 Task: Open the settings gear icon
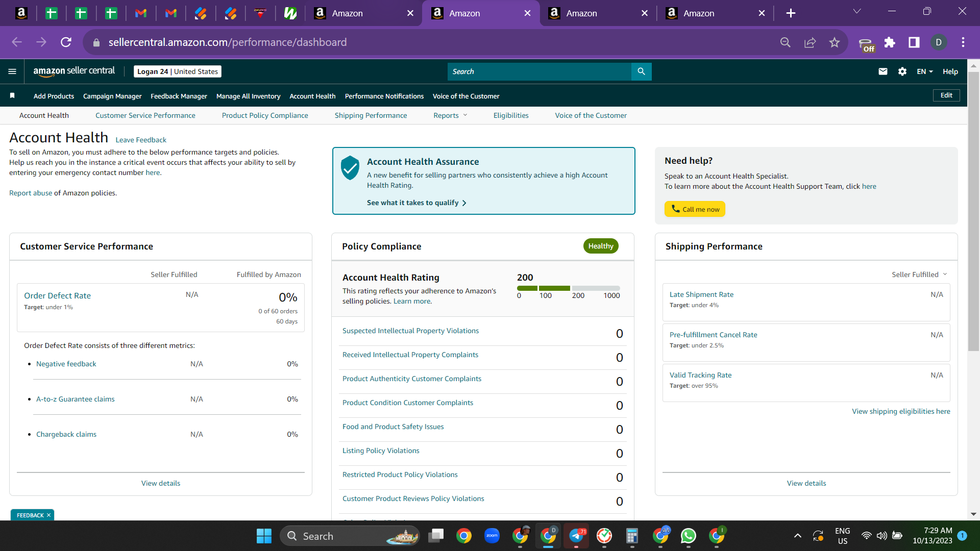pyautogui.click(x=902, y=71)
